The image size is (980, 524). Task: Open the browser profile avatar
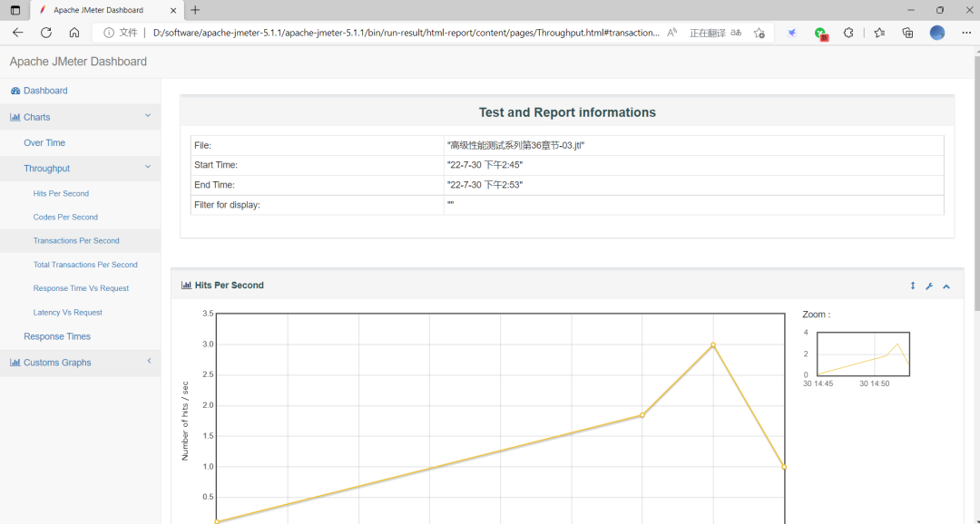(x=936, y=33)
